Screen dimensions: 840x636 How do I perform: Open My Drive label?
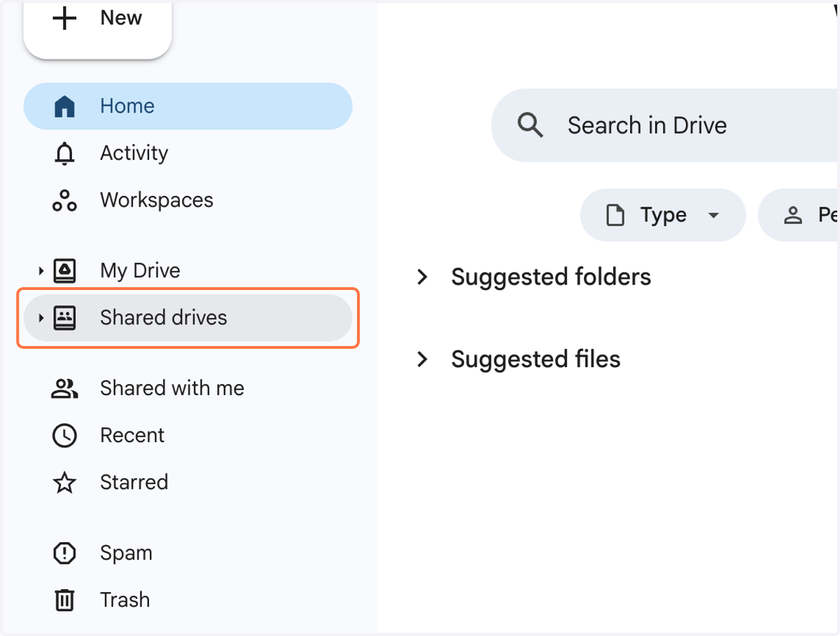click(x=140, y=271)
